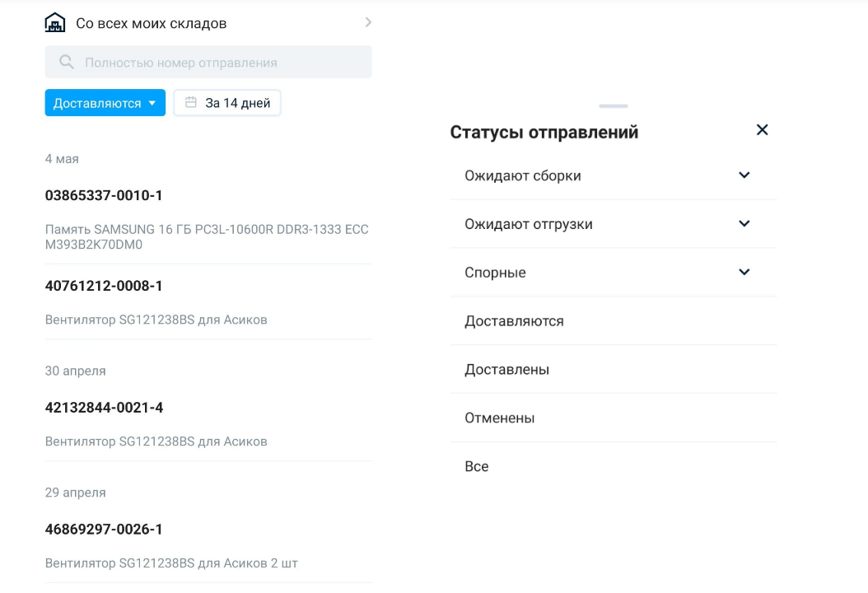Open the Доставляются status dropdown

[x=105, y=103]
